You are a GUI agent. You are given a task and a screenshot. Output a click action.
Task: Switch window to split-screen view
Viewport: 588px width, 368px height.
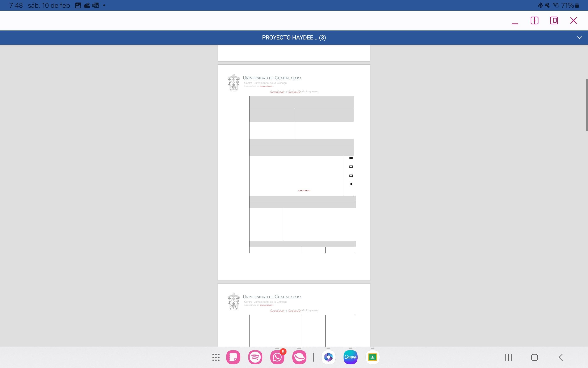(534, 20)
